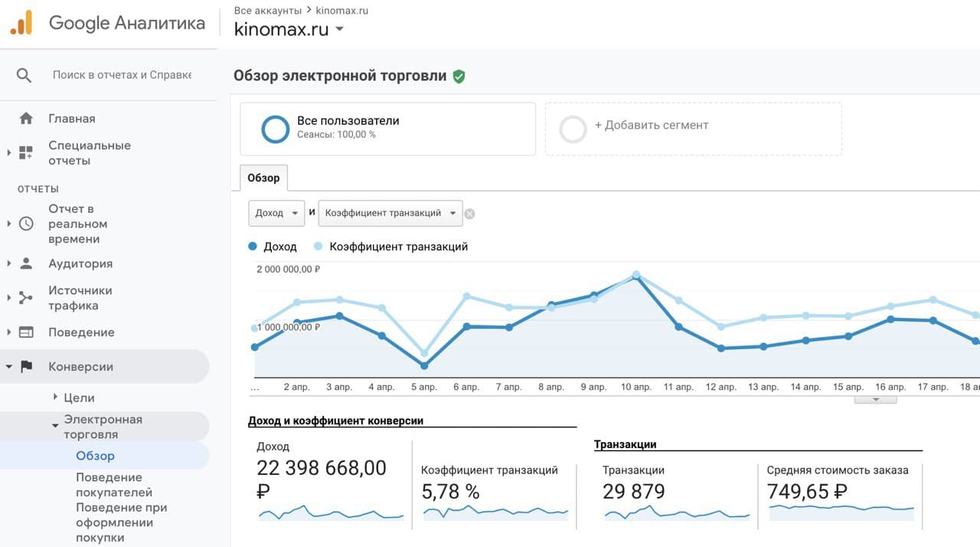980x547 pixels.
Task: Click the 29 879 transactions value
Action: pyautogui.click(x=634, y=491)
